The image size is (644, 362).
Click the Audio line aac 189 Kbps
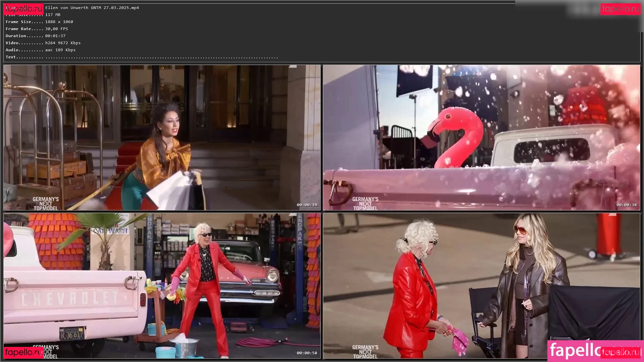60,50
